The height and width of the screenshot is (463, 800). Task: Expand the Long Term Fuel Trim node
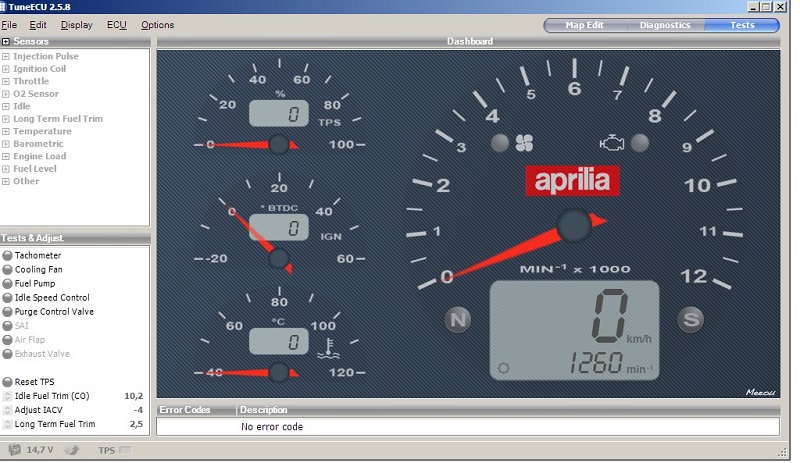tap(6, 119)
